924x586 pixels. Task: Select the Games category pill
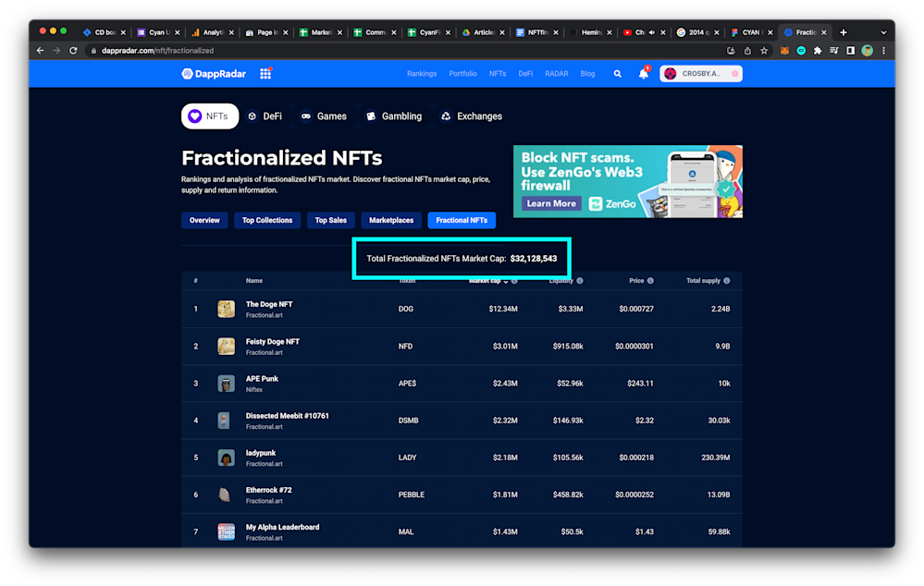[x=324, y=116]
